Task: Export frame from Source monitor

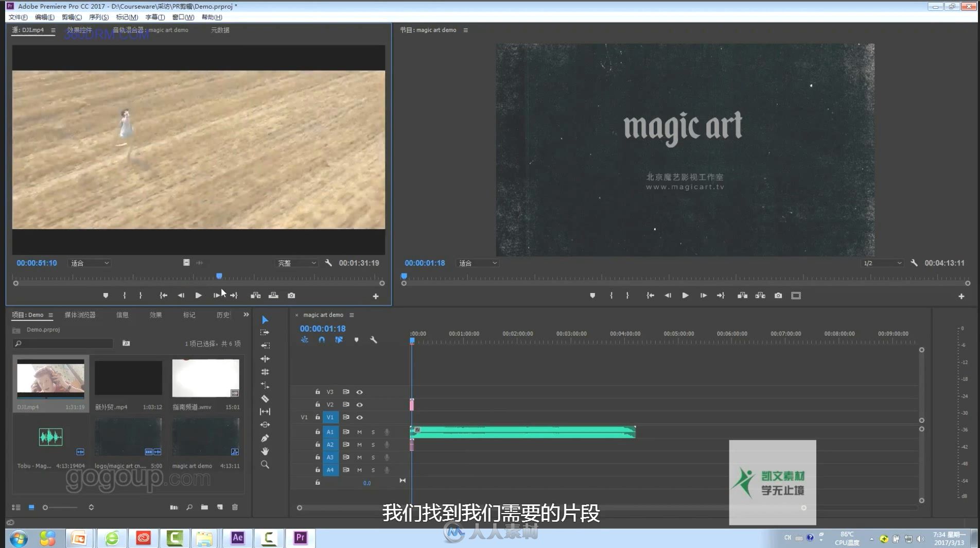Action: (x=291, y=296)
